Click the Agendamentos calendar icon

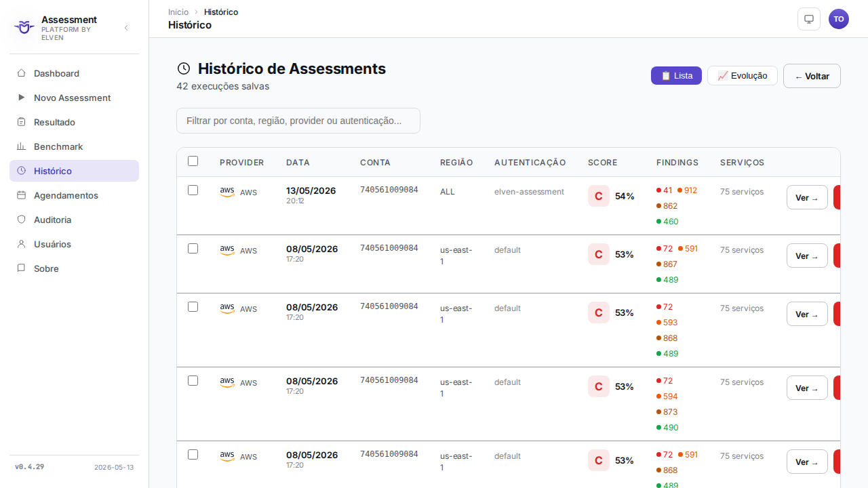coord(21,195)
